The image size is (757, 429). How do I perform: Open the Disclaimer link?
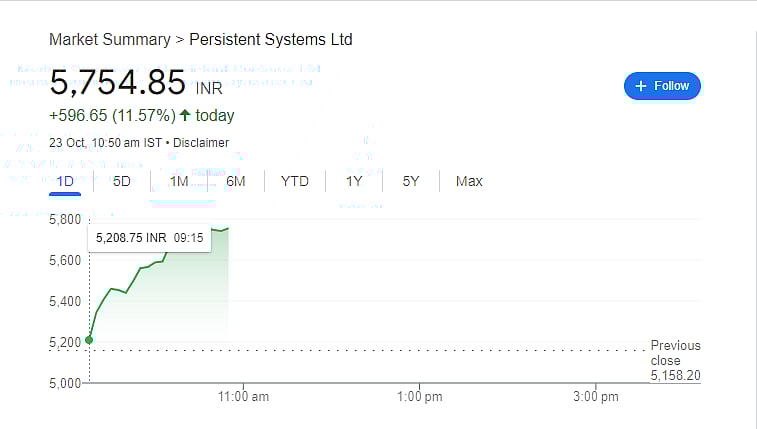201,143
